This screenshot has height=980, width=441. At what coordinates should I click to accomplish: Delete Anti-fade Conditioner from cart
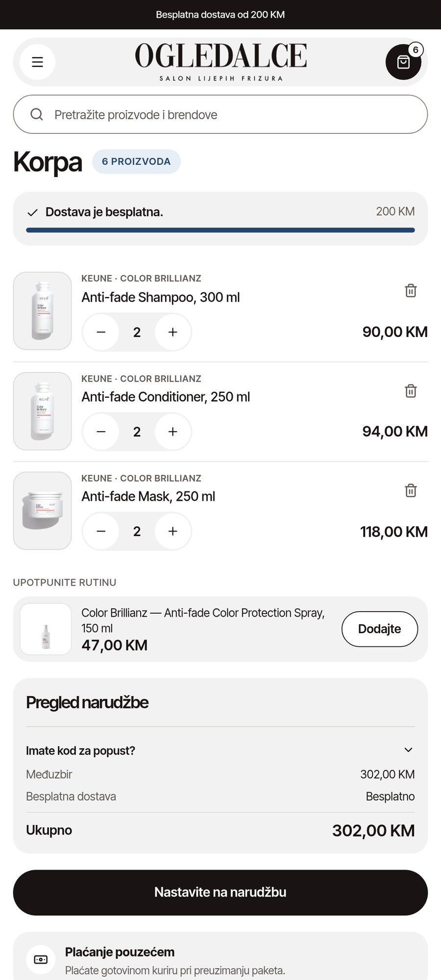pos(411,391)
